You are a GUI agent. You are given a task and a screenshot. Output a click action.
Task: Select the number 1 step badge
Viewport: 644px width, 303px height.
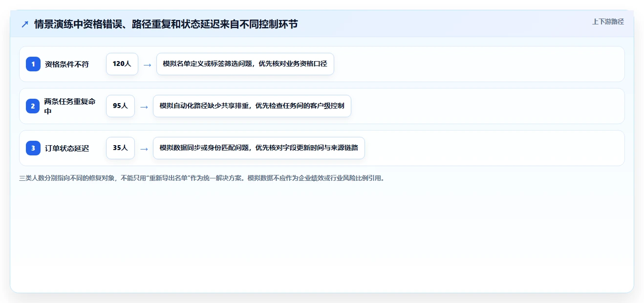(33, 64)
